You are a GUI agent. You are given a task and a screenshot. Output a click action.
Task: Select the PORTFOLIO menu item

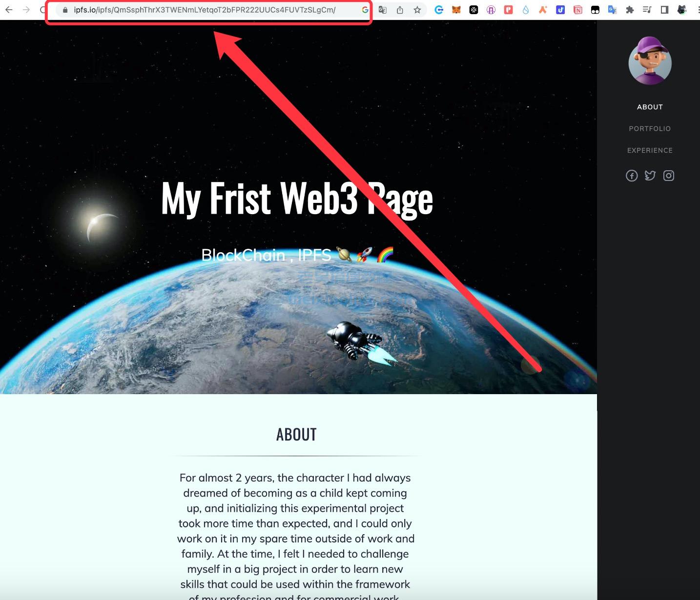point(650,128)
